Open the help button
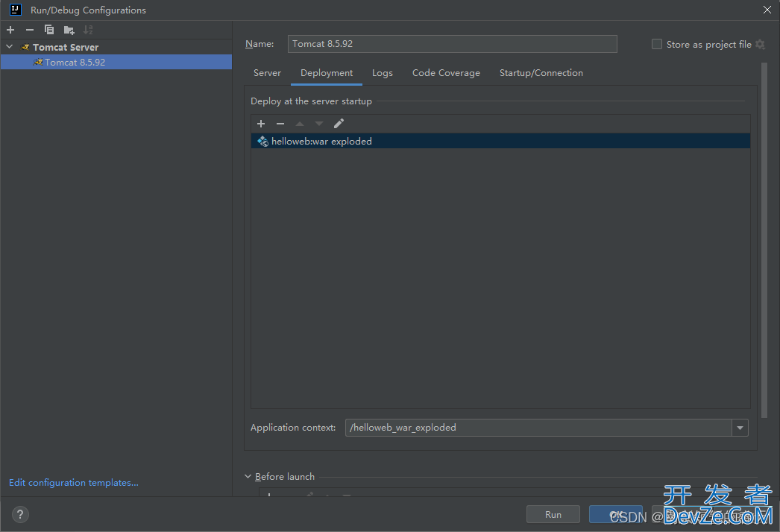Screen dimensions: 780x532 [20, 514]
